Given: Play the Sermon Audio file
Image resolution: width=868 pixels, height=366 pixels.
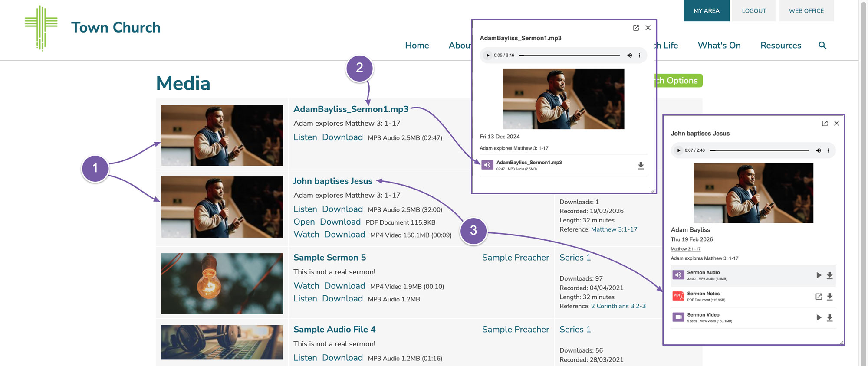Looking at the screenshot, I should (x=819, y=275).
